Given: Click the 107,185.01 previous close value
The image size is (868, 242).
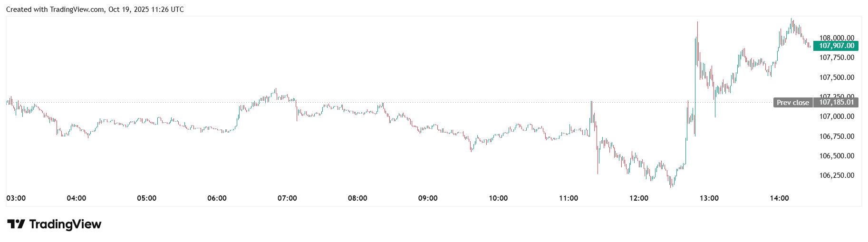Looking at the screenshot, I should pyautogui.click(x=836, y=102).
